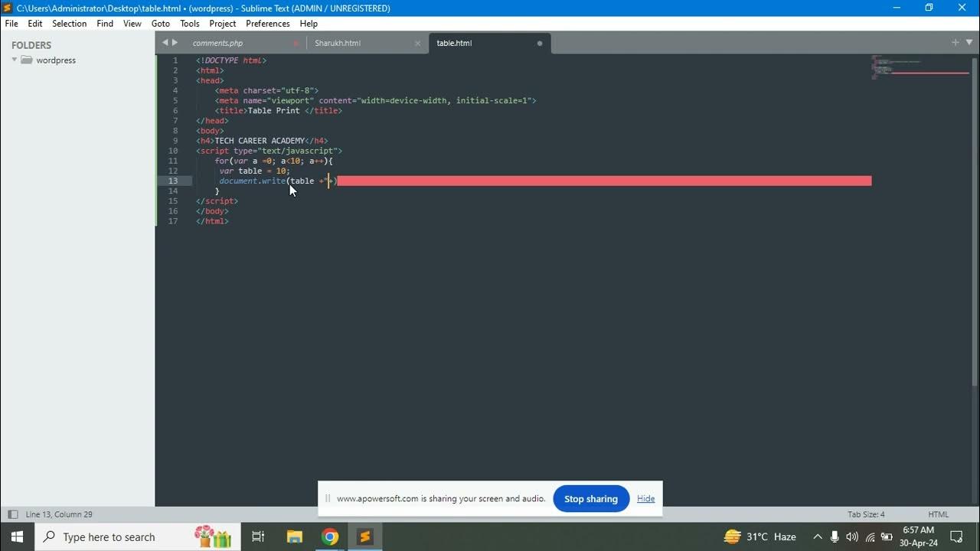Add a new tab with plus icon

955,43
